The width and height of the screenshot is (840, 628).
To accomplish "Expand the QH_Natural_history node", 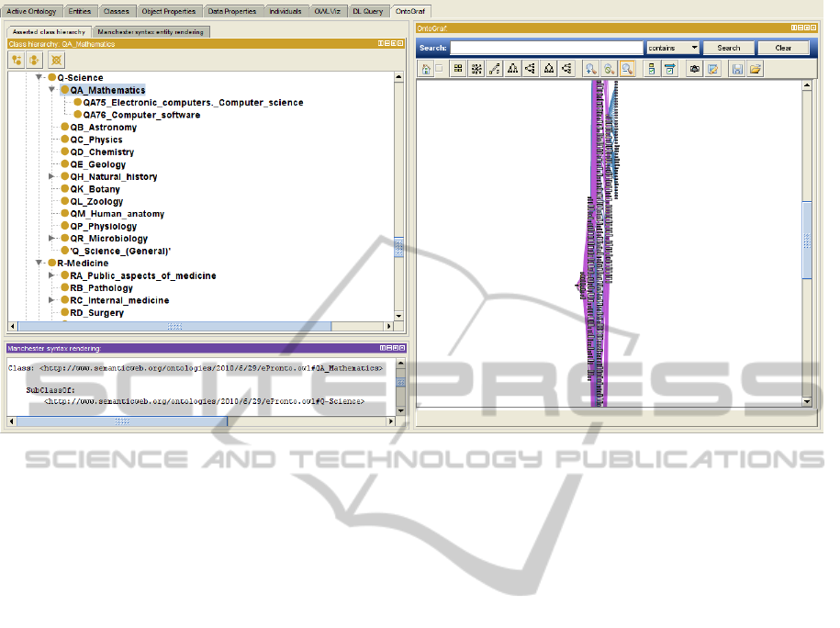I will pyautogui.click(x=52, y=177).
